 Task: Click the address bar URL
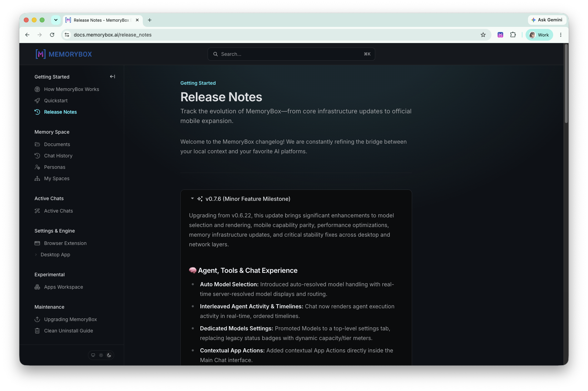coord(113,35)
